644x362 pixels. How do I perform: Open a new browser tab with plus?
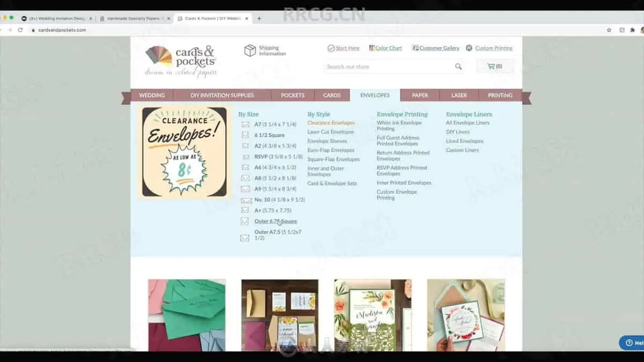coord(259,18)
